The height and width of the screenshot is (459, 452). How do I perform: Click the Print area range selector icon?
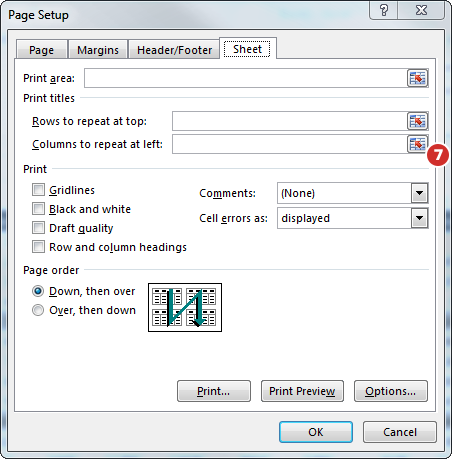417,78
